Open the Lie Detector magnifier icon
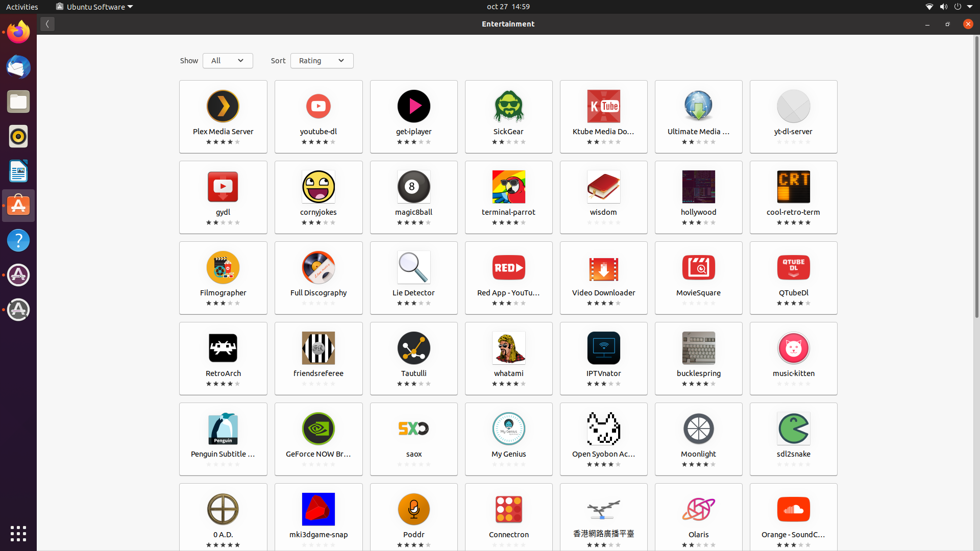This screenshot has height=551, width=980. 413,267
